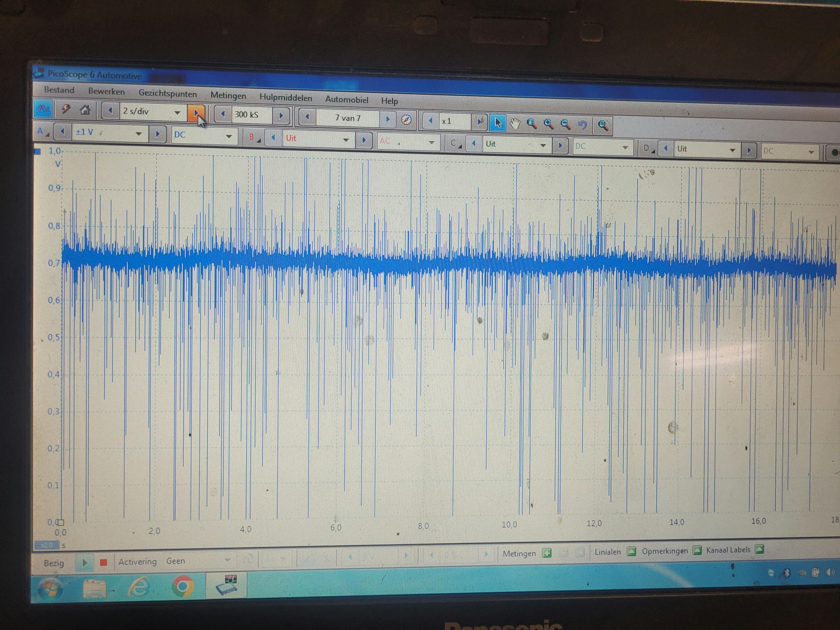The height and width of the screenshot is (630, 840).
Task: Open the 2 s/div timebase dropdown
Action: click(x=177, y=113)
